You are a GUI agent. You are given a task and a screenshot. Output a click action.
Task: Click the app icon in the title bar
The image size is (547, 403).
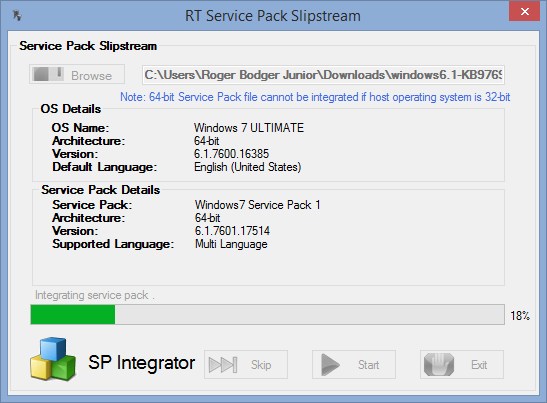pyautogui.click(x=17, y=15)
